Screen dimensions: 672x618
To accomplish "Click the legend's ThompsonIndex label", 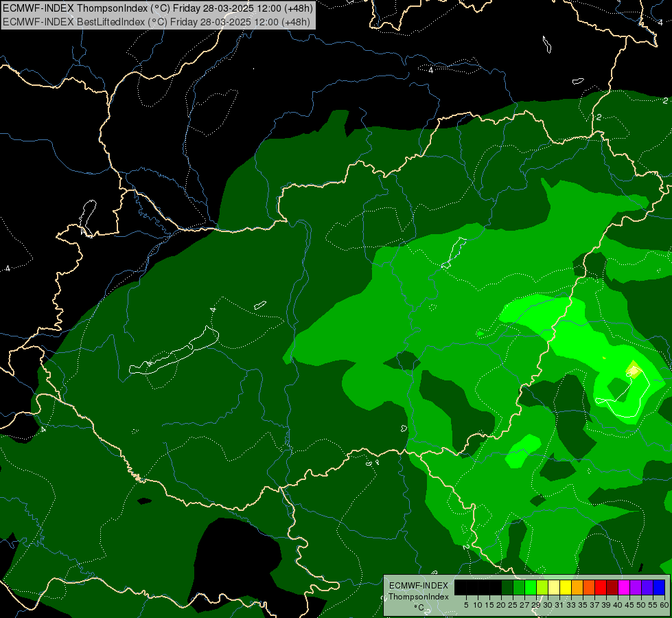I will (419, 597).
